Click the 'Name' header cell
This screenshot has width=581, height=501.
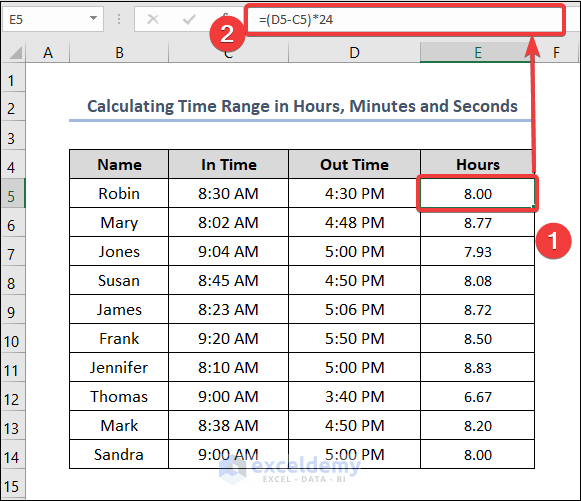point(119,164)
